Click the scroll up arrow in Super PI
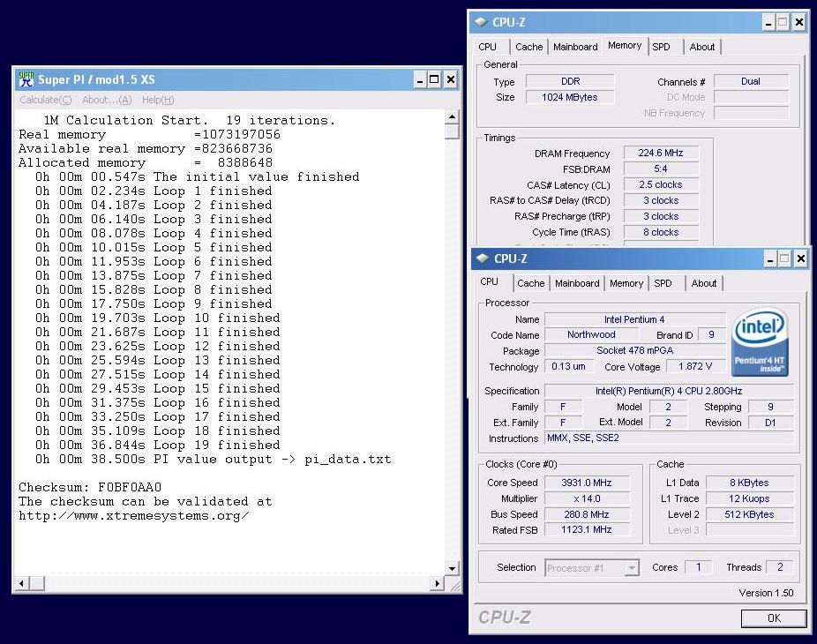Image resolution: width=817 pixels, height=644 pixels. tap(452, 117)
